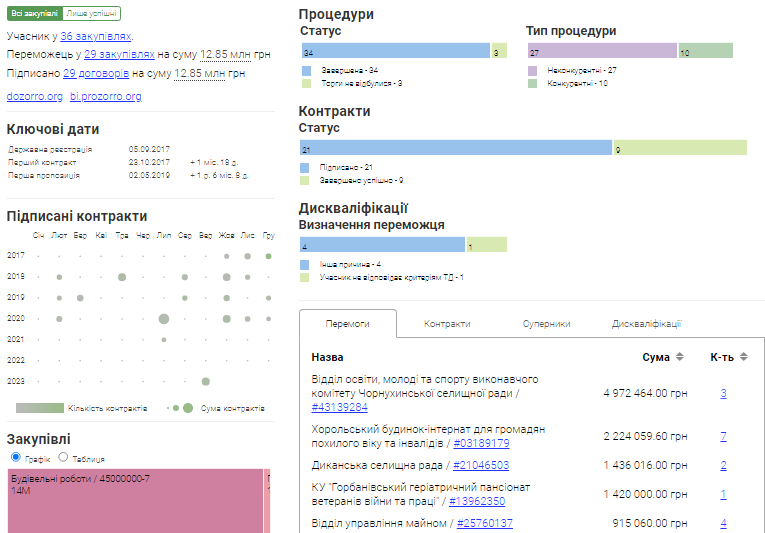Screen dimensions: 765x533
Task: Switch to Лише успішні toggle
Action: coord(91,13)
